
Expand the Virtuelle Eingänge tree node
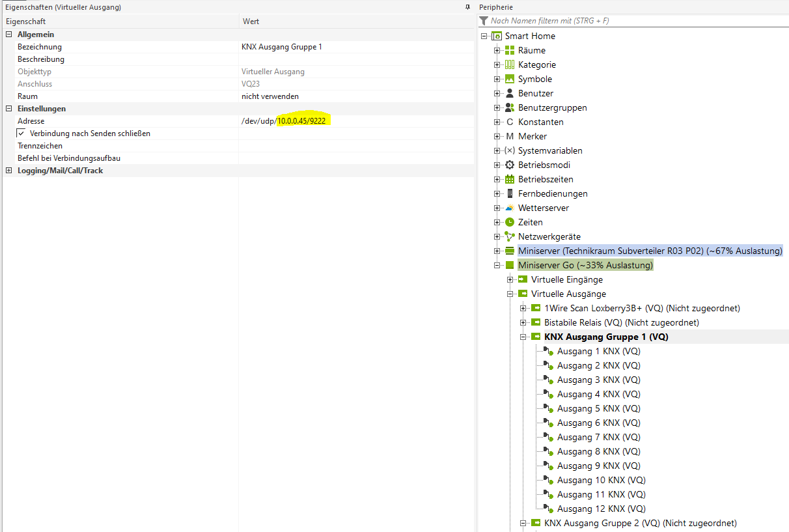(x=510, y=279)
